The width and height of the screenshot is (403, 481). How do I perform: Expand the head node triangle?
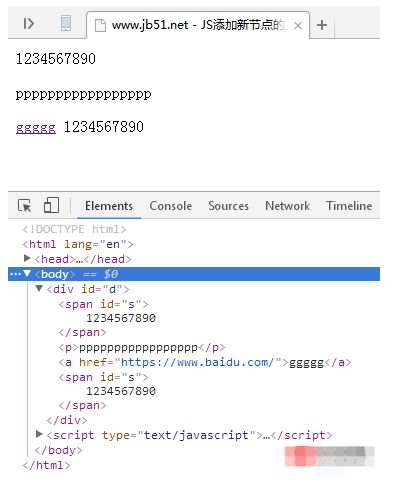coord(27,258)
